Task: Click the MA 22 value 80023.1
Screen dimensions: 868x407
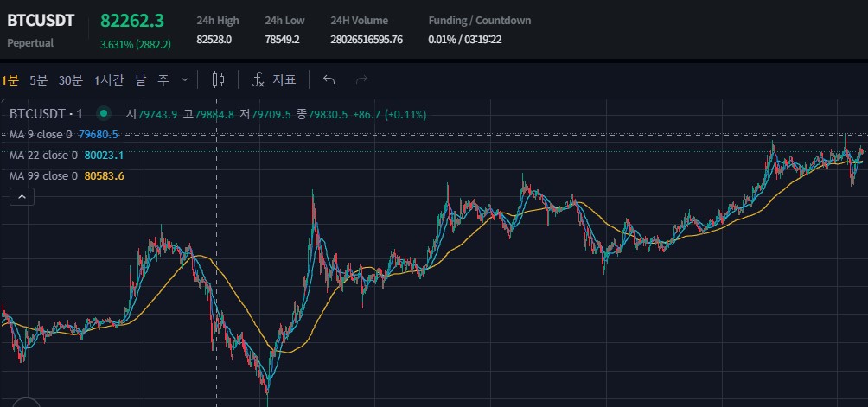Action: (104, 156)
